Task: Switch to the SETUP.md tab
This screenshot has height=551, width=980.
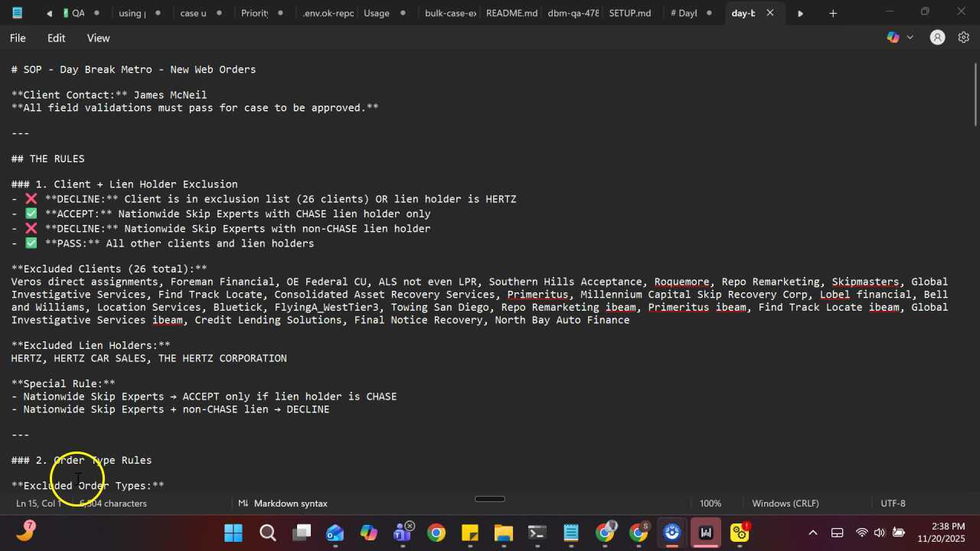Action: tap(630, 13)
